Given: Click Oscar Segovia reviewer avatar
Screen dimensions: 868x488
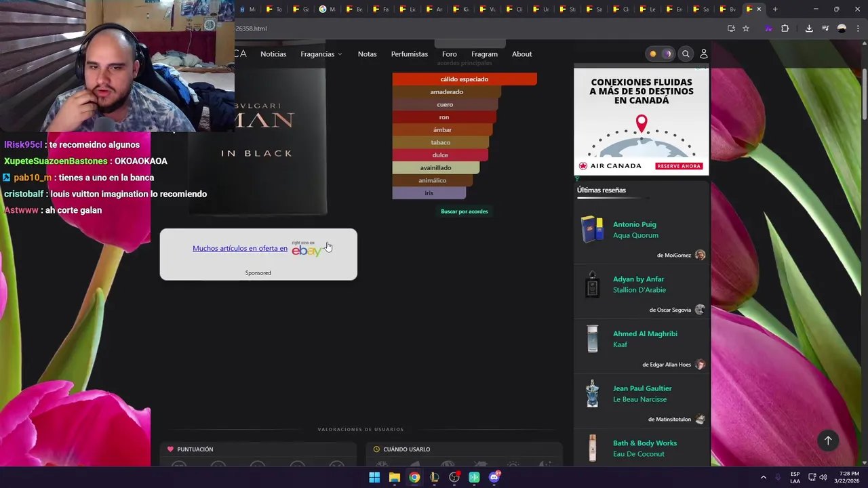Looking at the screenshot, I should point(700,310).
